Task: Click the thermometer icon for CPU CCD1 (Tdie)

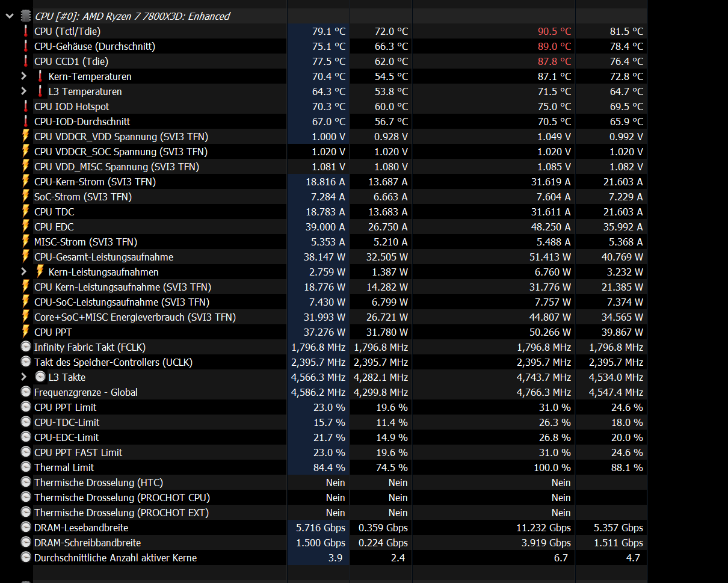Action: click(26, 61)
